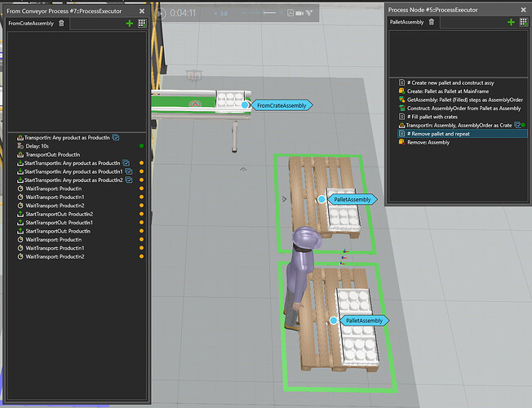This screenshot has width=532, height=408.
Task: Open statement grid palette in left panel
Action: point(142,24)
